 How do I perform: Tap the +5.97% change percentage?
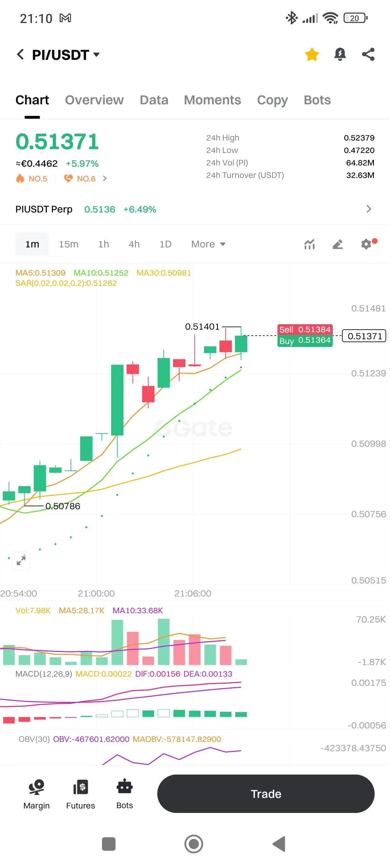pos(82,164)
